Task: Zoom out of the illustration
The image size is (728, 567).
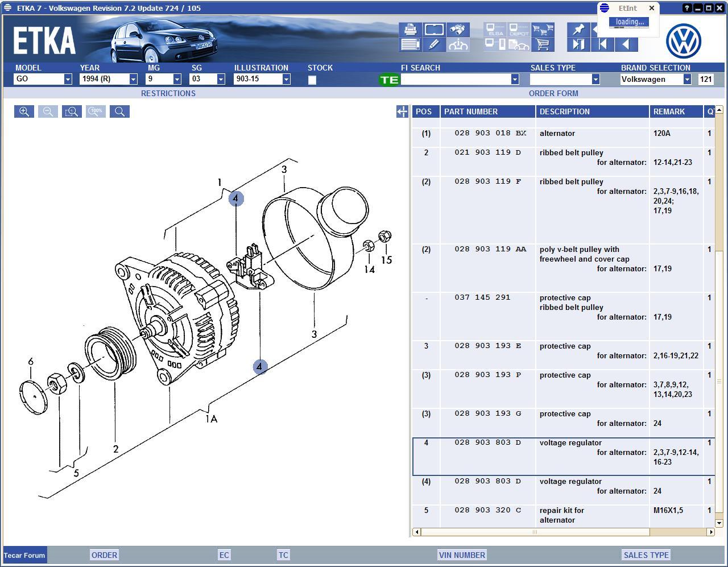Action: point(48,111)
